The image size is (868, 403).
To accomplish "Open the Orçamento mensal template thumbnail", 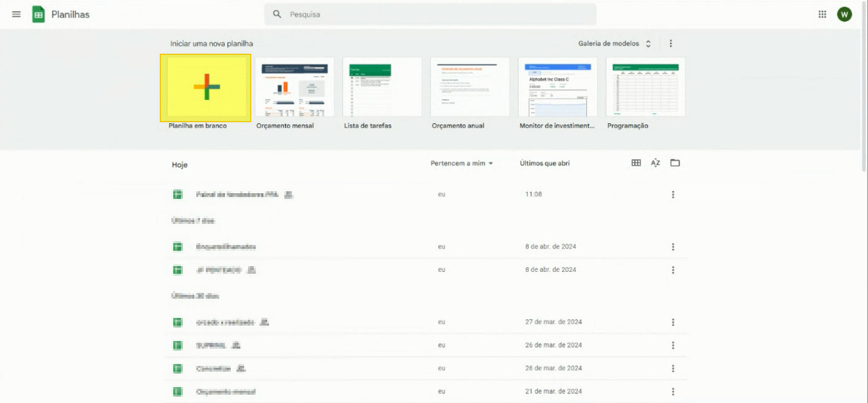I will [294, 87].
